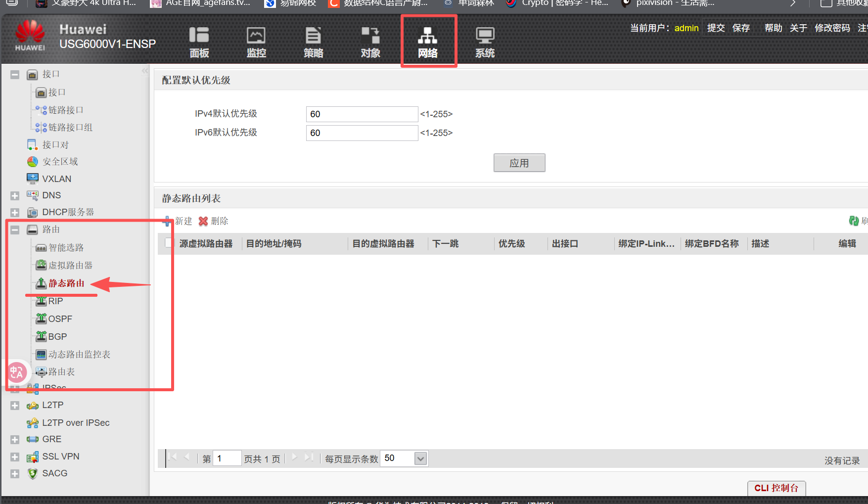Expand the SSL VPN tree node
The image size is (868, 504).
coord(15,457)
